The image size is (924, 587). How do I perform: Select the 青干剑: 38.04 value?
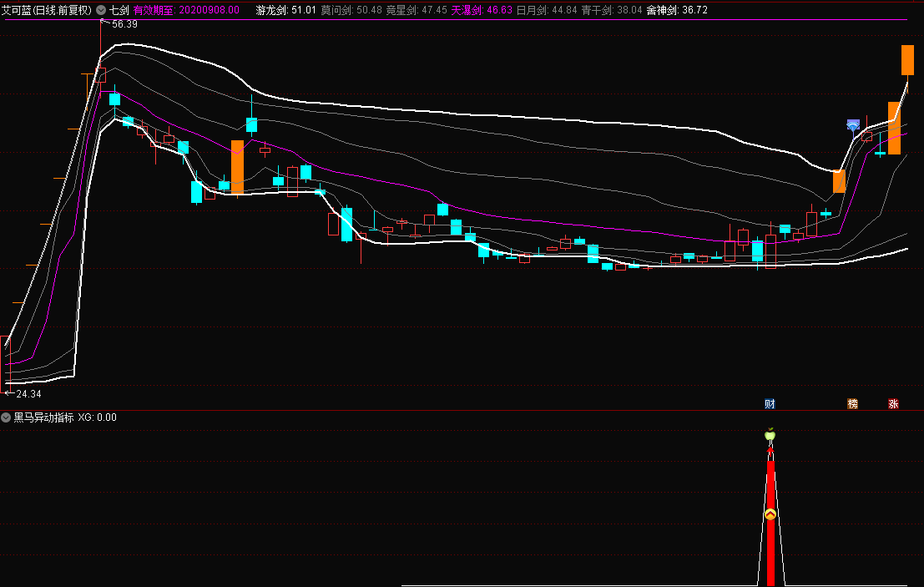pyautogui.click(x=612, y=10)
